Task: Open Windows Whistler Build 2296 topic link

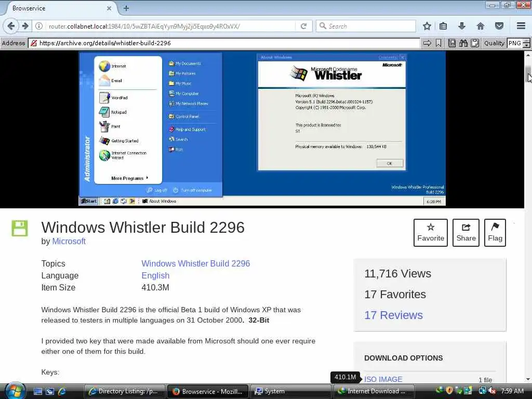Action: (196, 263)
